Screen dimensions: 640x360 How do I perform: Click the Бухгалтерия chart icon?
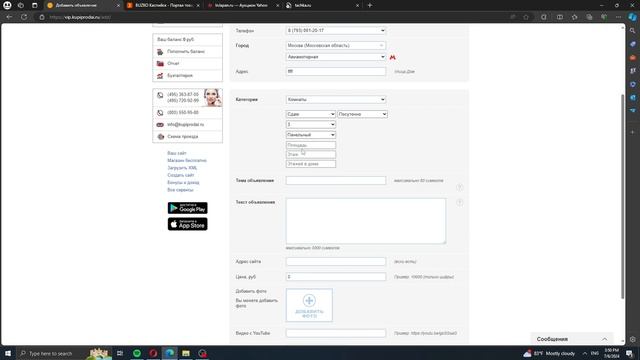[x=160, y=76]
